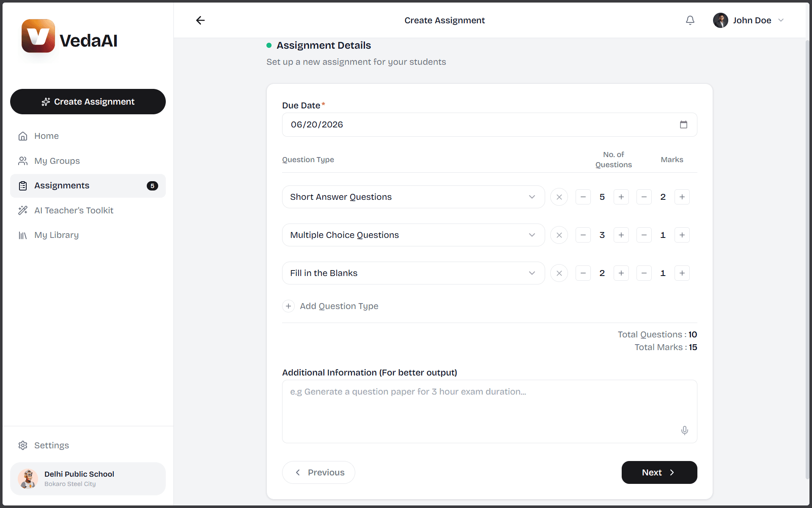812x508 pixels.
Task: Click Total Marks : 15 text
Action: click(666, 347)
